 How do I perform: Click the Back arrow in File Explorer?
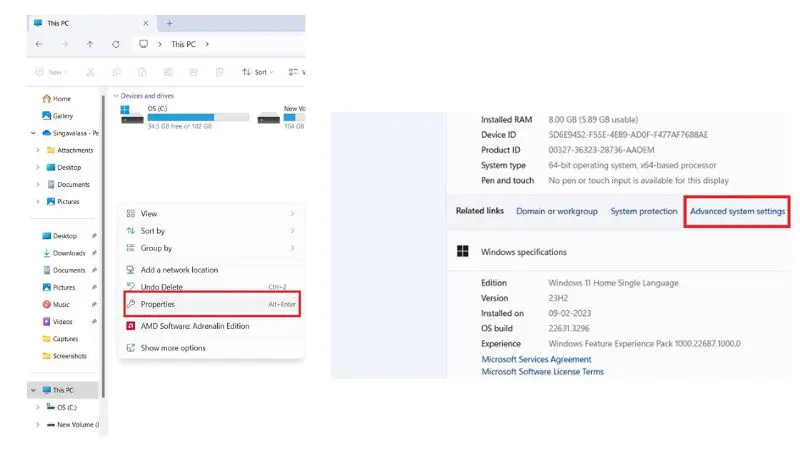pyautogui.click(x=39, y=45)
